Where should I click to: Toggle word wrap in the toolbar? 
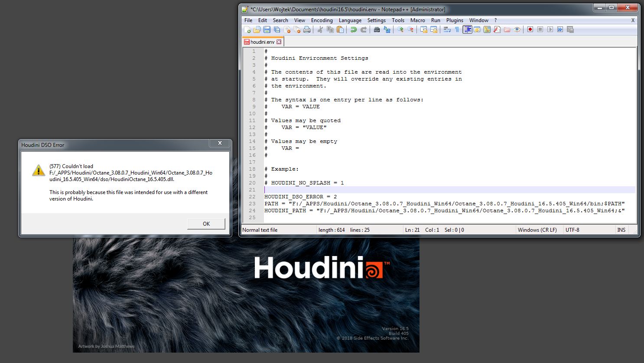coord(447,29)
